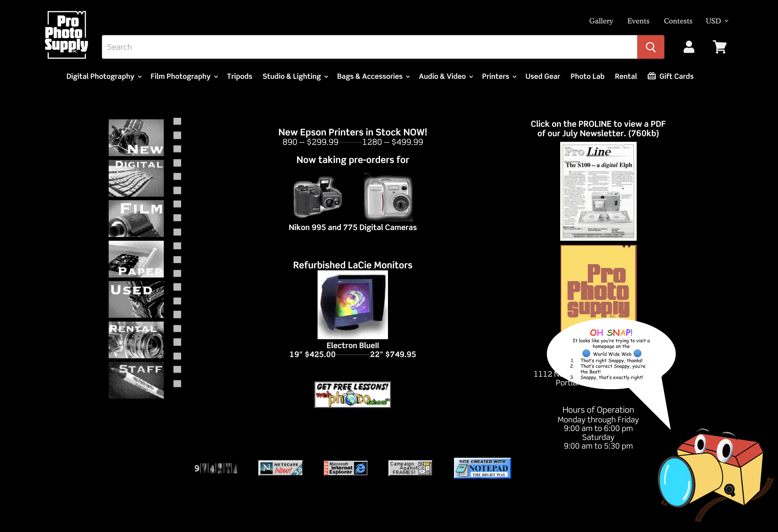The image size is (778, 532).
Task: Select "Snappy, that's exactly right!" option
Action: coord(612,377)
